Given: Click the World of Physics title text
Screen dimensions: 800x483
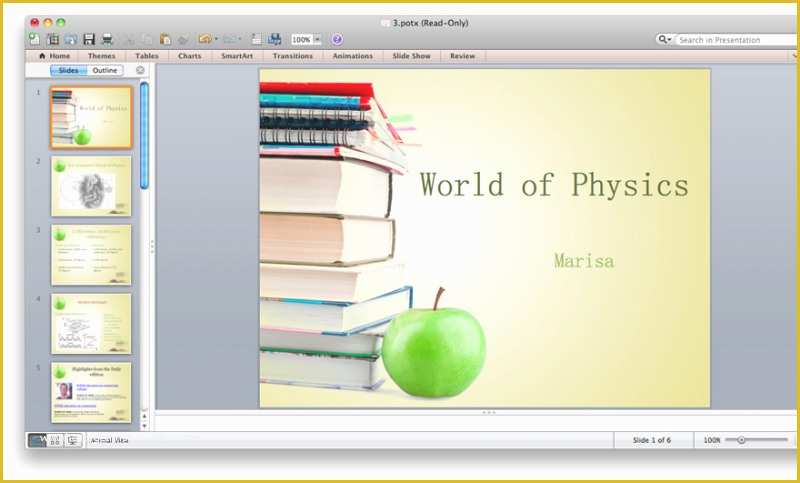Looking at the screenshot, I should [554, 185].
